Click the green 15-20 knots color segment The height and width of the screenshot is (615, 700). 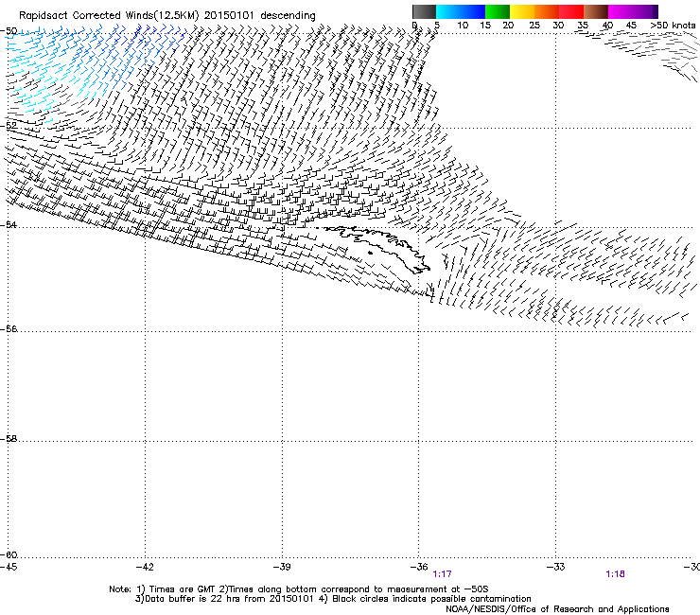498,11
